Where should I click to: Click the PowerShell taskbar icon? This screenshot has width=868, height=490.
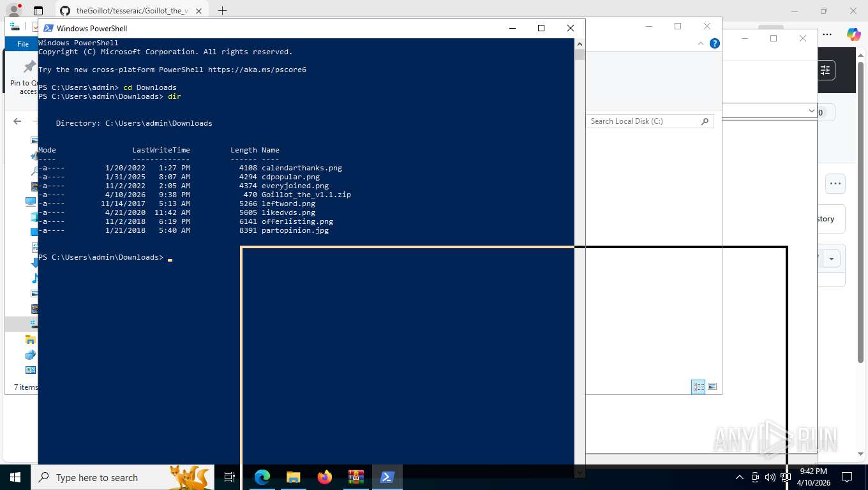point(387,477)
